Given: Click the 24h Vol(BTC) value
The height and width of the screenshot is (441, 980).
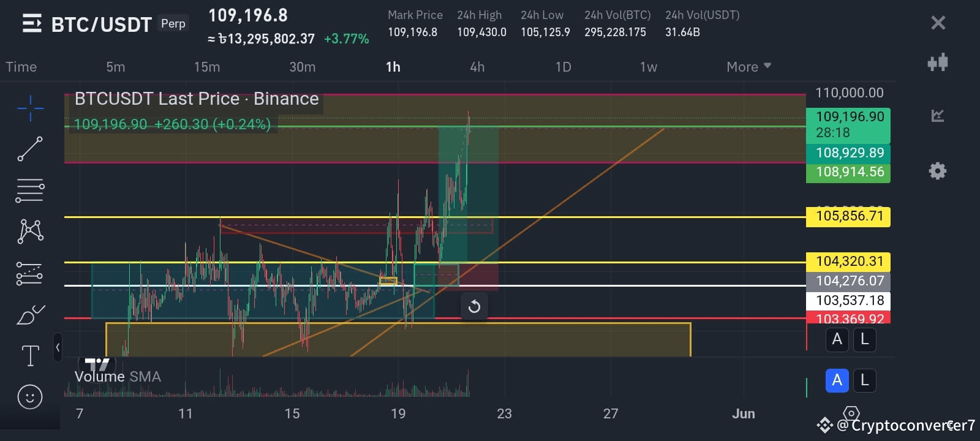Looking at the screenshot, I should click(x=615, y=32).
